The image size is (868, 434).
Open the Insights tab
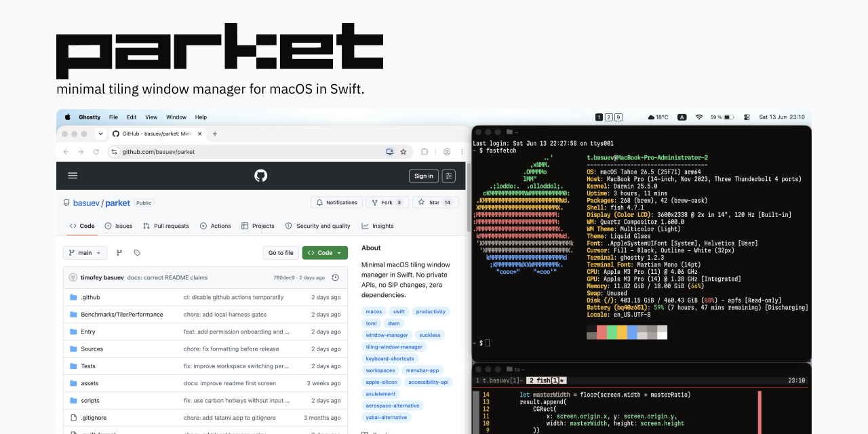click(378, 226)
